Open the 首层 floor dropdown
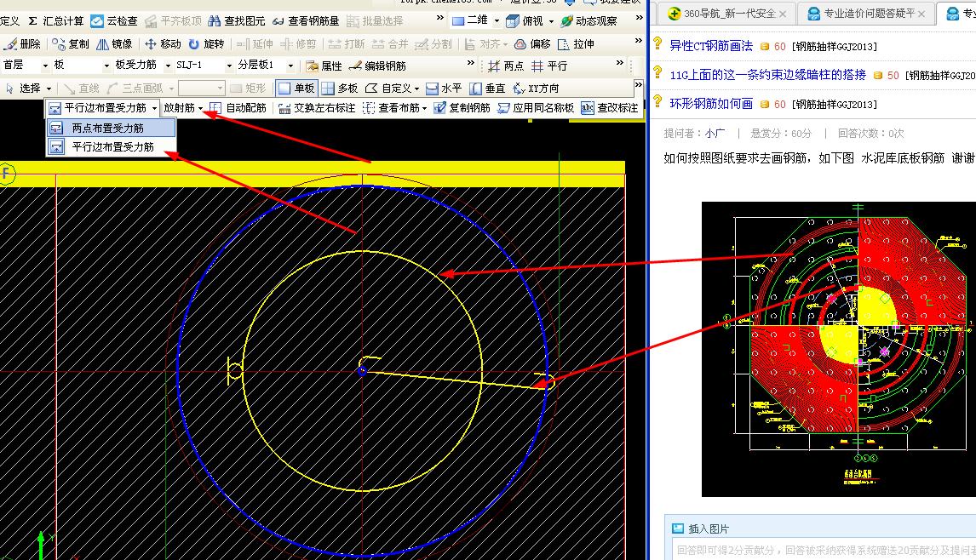This screenshot has width=976, height=560. pyautogui.click(x=25, y=66)
